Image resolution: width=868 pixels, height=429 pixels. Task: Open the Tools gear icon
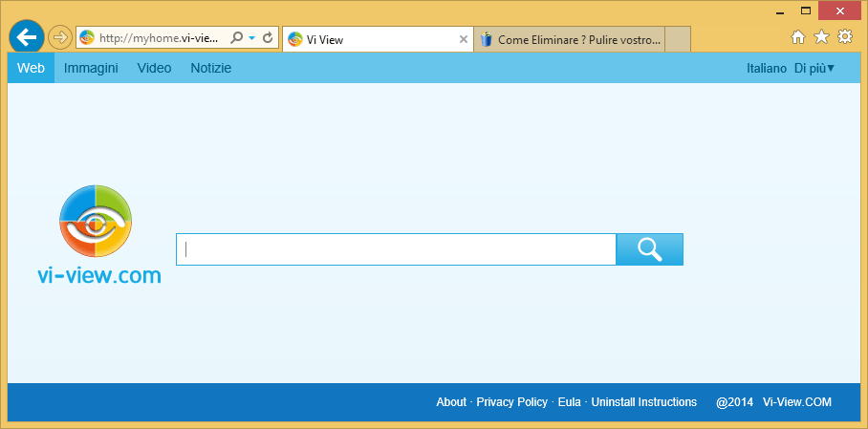[x=844, y=37]
